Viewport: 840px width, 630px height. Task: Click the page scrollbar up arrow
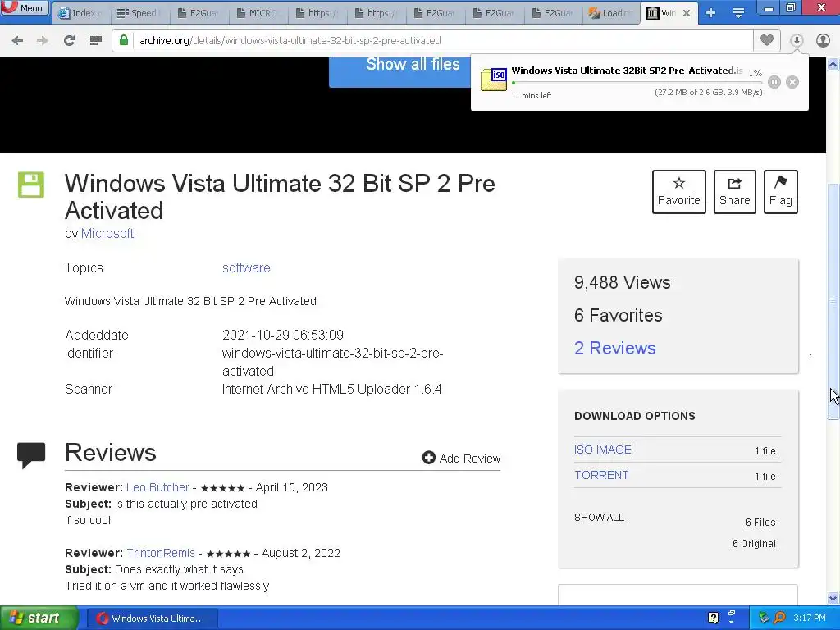(833, 65)
